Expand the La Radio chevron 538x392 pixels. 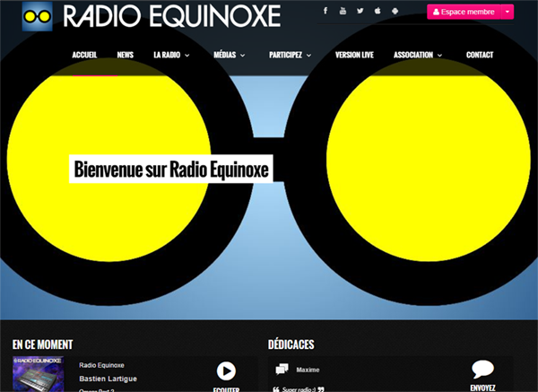(x=187, y=56)
